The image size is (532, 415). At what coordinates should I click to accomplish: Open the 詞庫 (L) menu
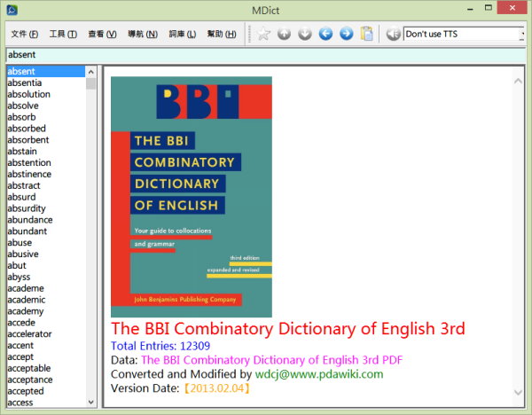coord(183,34)
